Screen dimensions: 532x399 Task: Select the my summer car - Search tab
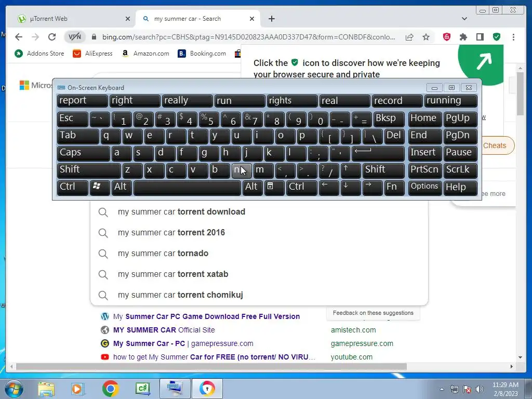[198, 19]
